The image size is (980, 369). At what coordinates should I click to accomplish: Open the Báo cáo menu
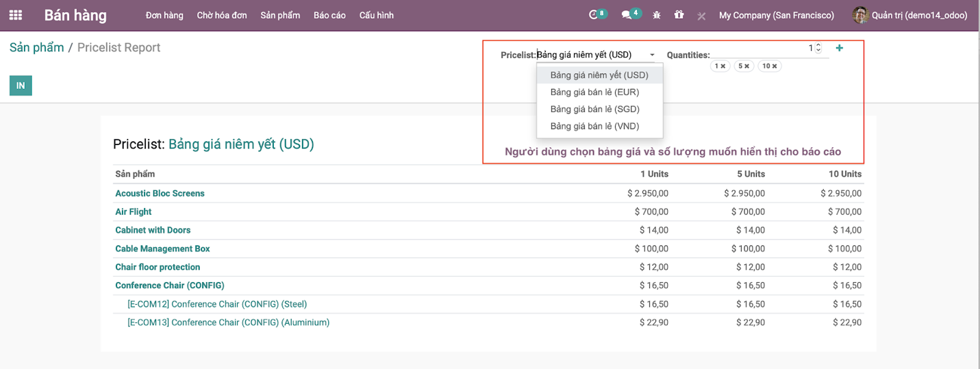coord(329,15)
